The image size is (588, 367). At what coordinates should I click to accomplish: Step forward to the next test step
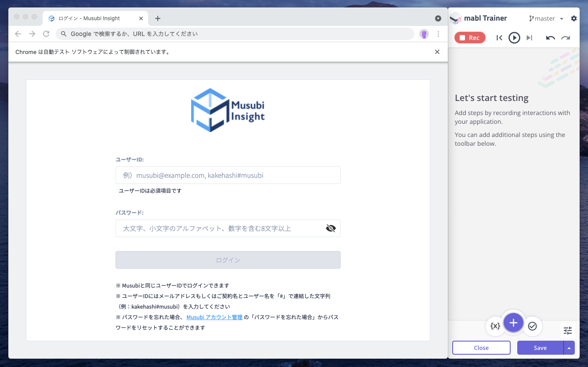pos(529,38)
